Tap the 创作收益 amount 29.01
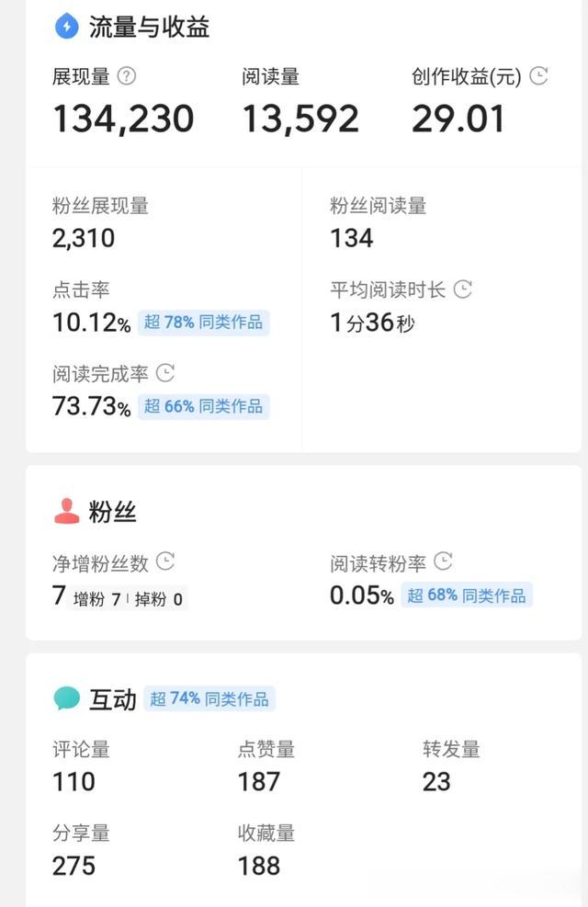588x907 pixels. point(458,119)
